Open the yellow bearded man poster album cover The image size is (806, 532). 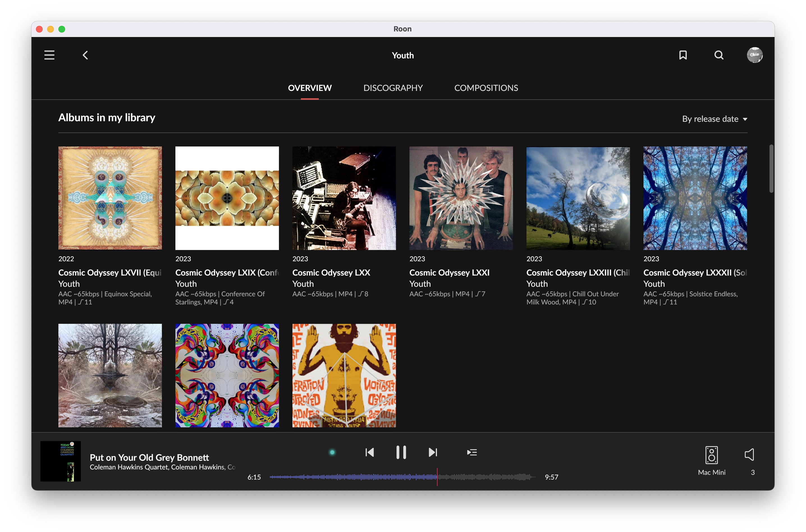click(344, 375)
